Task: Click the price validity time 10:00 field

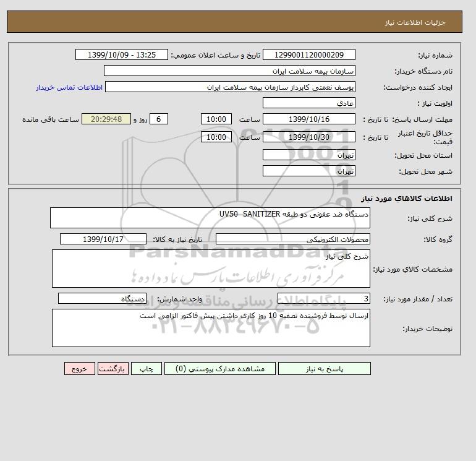Action: [x=216, y=137]
